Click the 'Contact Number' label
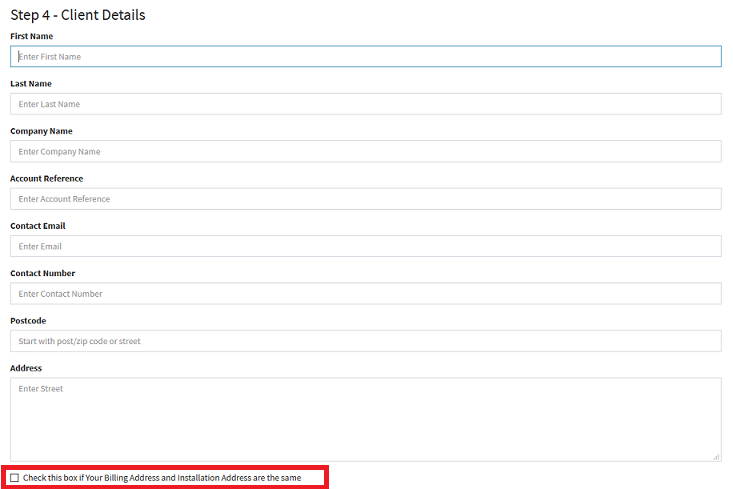Image resolution: width=733 pixels, height=489 pixels. (x=43, y=273)
